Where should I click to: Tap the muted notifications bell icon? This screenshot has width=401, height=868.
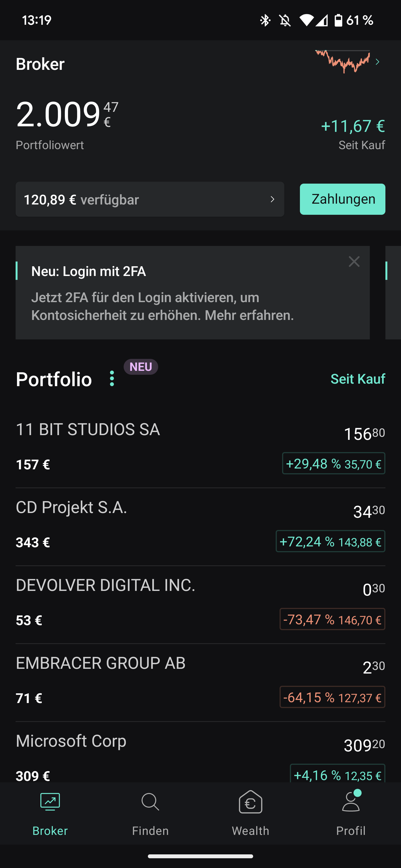pyautogui.click(x=285, y=20)
